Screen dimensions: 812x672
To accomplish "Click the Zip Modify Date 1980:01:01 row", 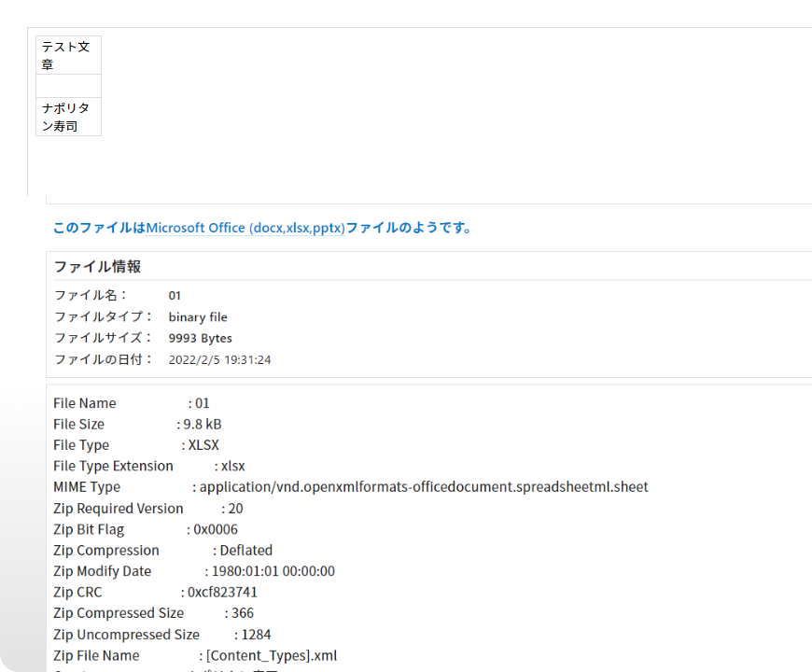I will coord(194,571).
